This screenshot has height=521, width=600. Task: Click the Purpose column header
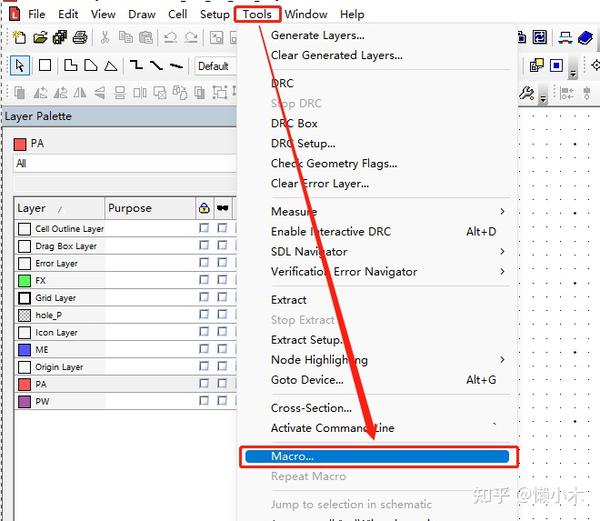point(150,208)
